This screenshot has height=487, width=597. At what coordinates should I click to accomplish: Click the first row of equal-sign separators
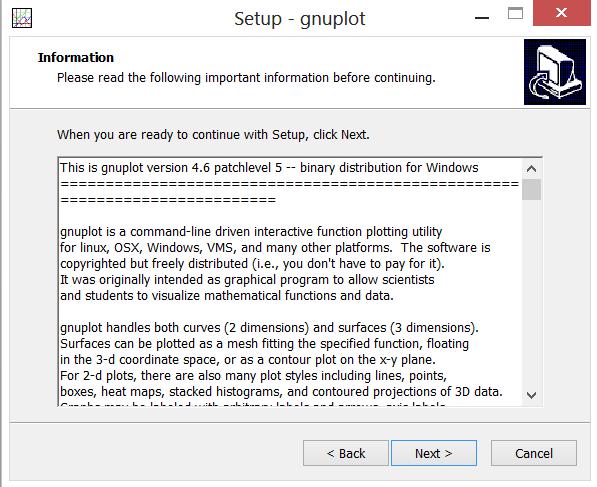(289, 184)
